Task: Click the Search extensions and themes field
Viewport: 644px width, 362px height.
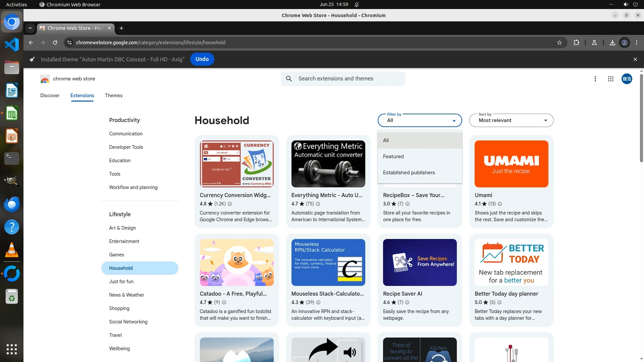Action: tap(343, 79)
